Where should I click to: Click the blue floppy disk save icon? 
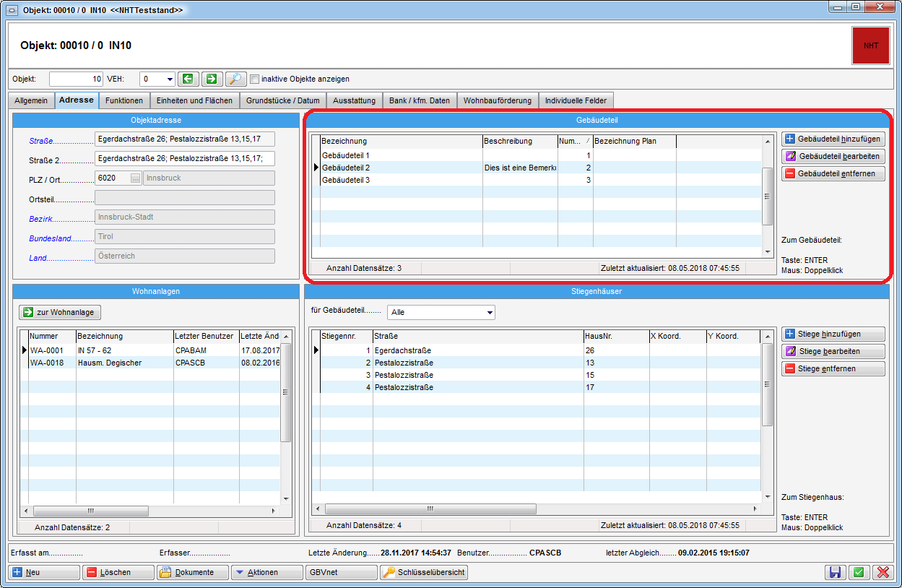point(835,572)
